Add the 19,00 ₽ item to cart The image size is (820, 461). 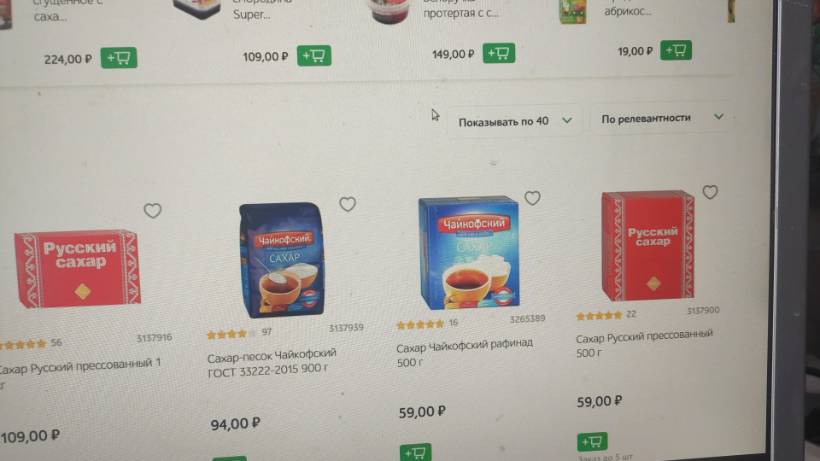pyautogui.click(x=676, y=50)
